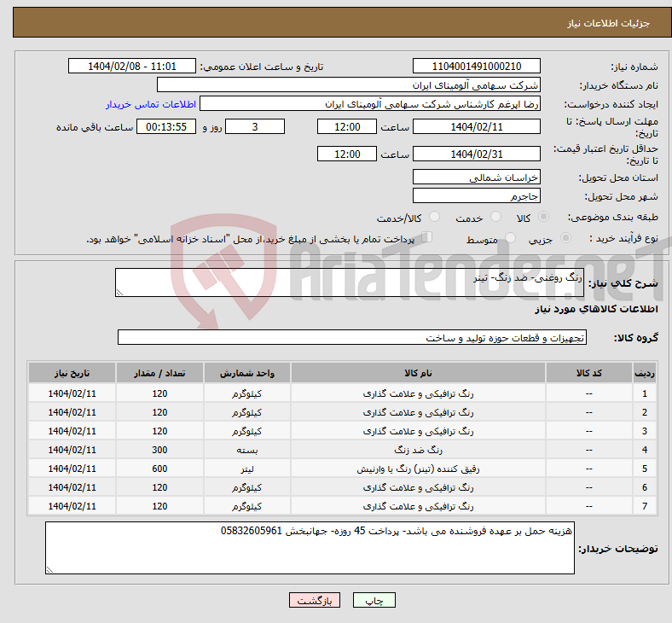The height and width of the screenshot is (623, 672).
Task: Click the announcement date field 1404/02/08 - 11:01
Action: click(132, 67)
